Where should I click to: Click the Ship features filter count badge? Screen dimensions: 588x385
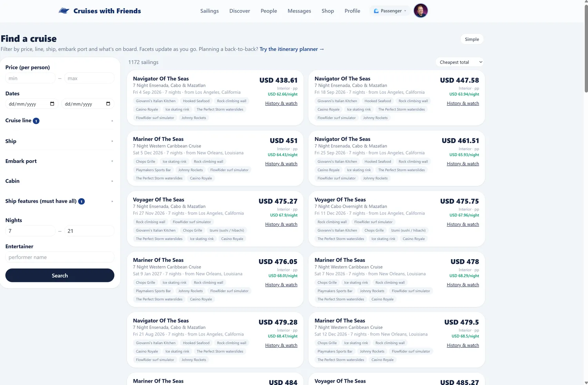(x=82, y=202)
